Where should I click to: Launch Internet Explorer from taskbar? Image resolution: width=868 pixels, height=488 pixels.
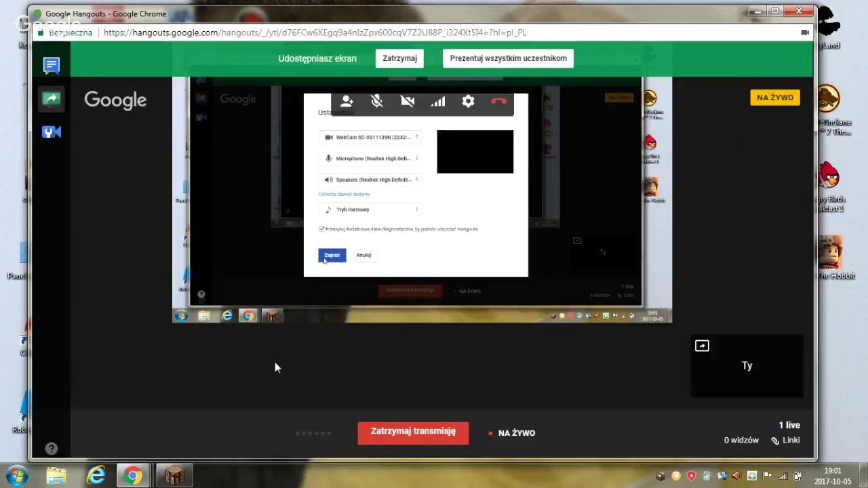(x=96, y=476)
